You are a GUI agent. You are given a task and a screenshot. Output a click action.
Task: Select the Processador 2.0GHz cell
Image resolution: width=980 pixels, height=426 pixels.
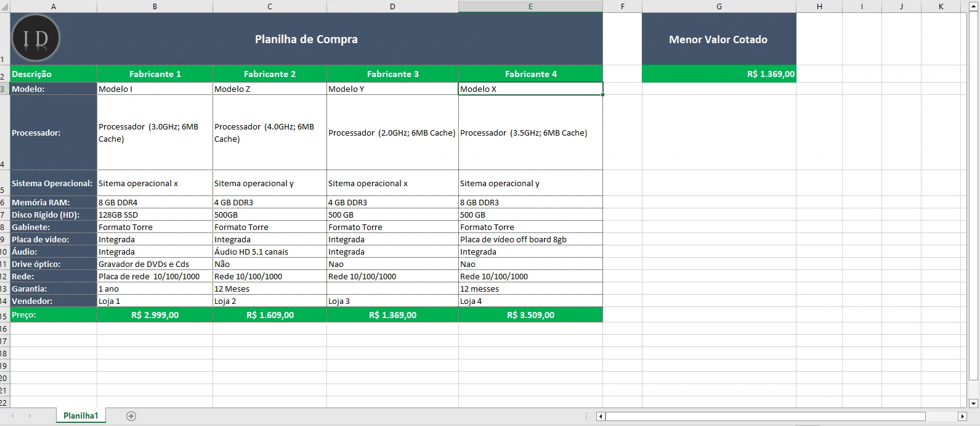coord(392,133)
